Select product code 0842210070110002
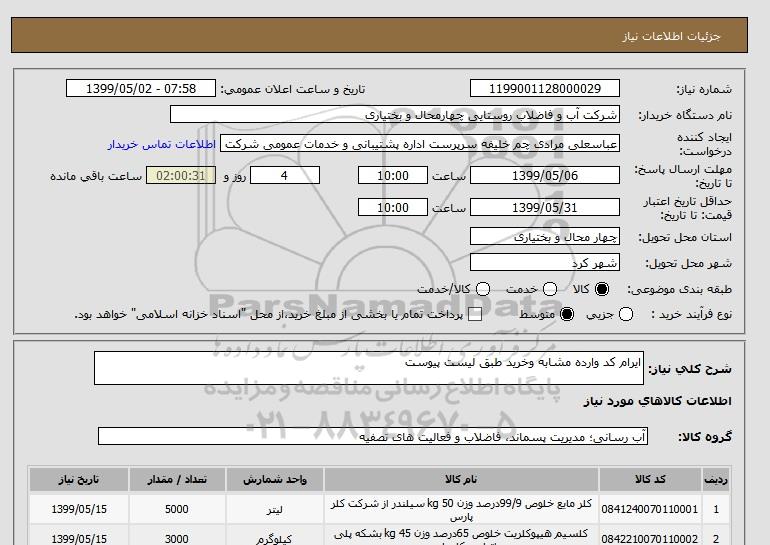Image resolution: width=770 pixels, height=545 pixels. pos(650,539)
